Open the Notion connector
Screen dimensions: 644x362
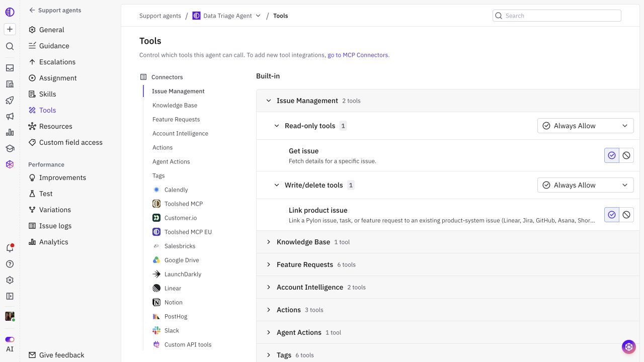pos(173,302)
